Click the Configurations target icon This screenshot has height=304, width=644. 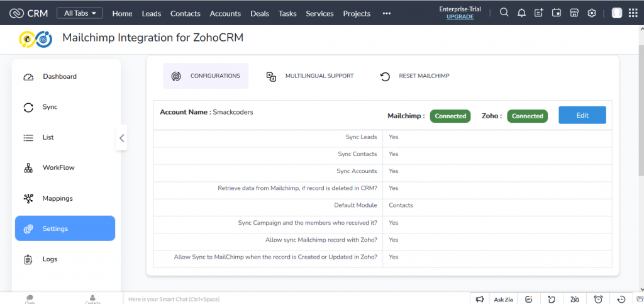(x=176, y=76)
